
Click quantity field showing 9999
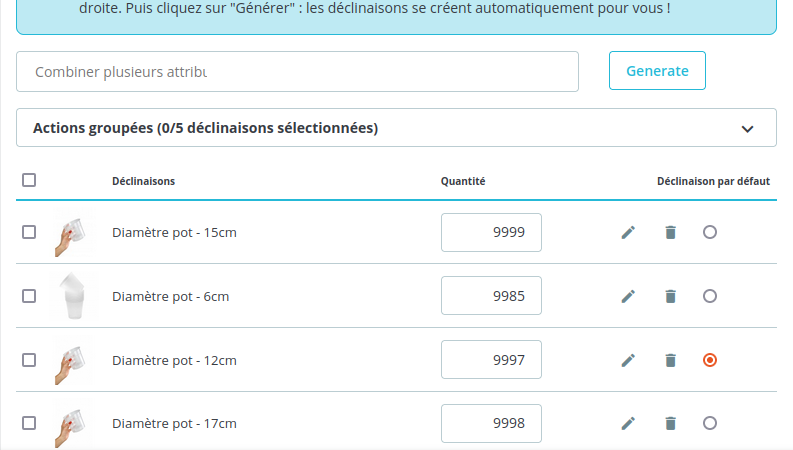tap(491, 233)
